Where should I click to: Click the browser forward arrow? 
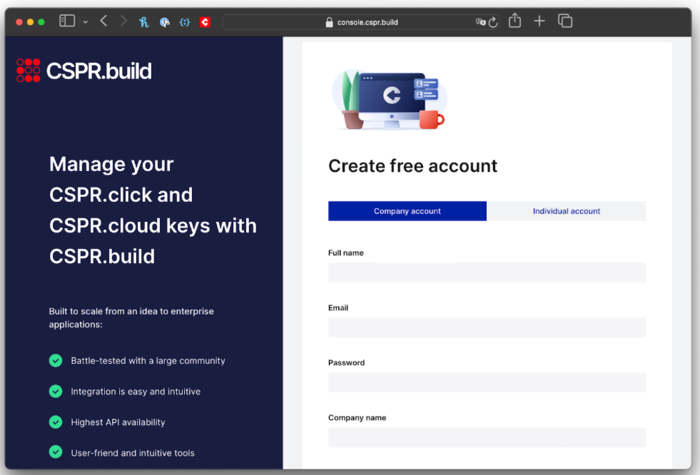124,21
